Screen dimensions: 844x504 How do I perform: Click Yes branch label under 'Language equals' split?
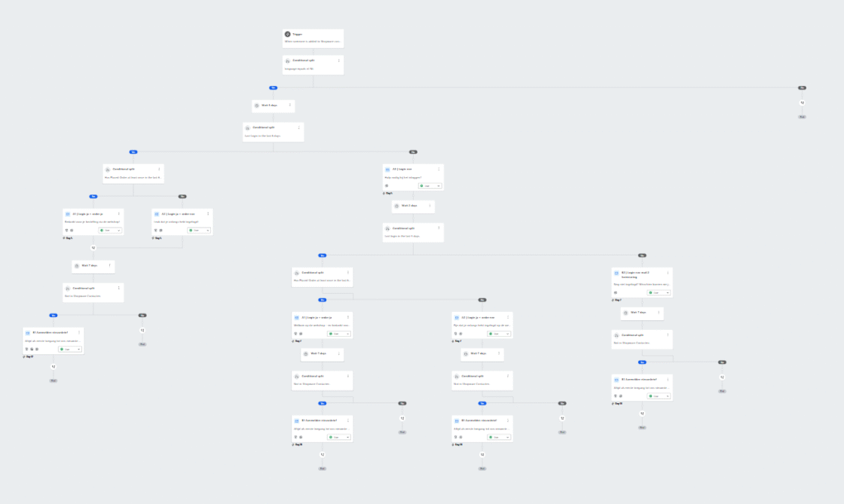point(273,87)
